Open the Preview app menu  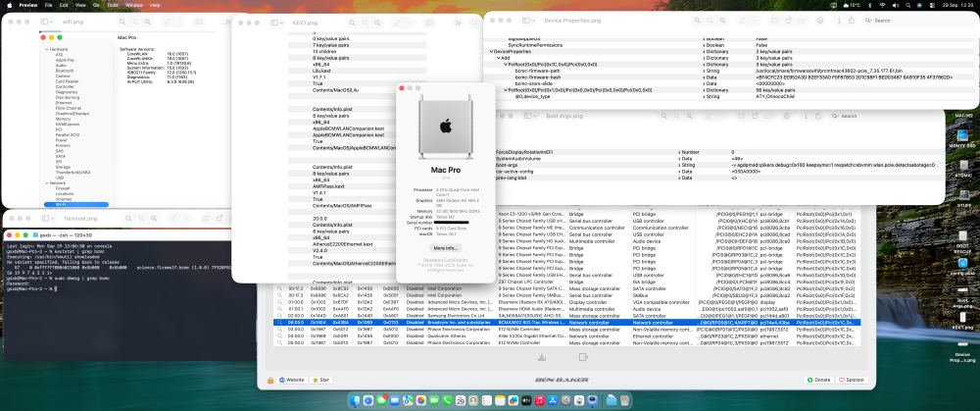(27, 4)
